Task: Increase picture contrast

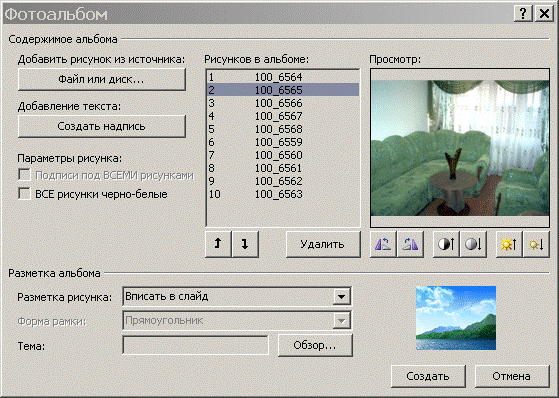Action: tap(446, 244)
